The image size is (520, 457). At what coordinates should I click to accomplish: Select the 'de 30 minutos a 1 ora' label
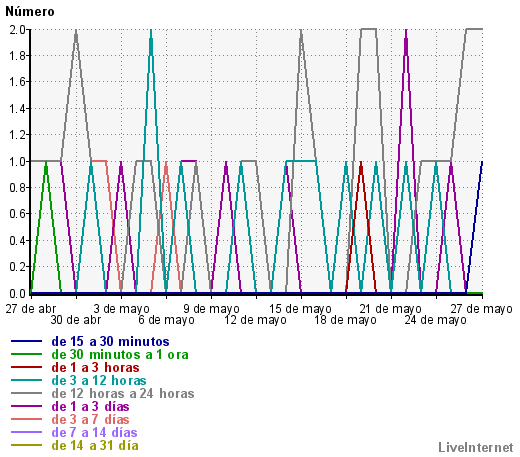pyautogui.click(x=120, y=354)
